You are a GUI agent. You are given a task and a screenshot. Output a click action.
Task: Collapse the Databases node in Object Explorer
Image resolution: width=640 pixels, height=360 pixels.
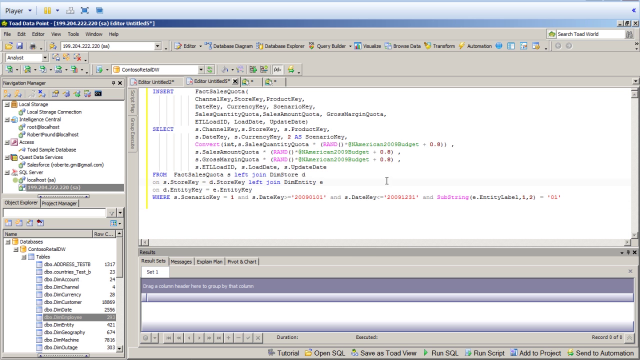8,242
